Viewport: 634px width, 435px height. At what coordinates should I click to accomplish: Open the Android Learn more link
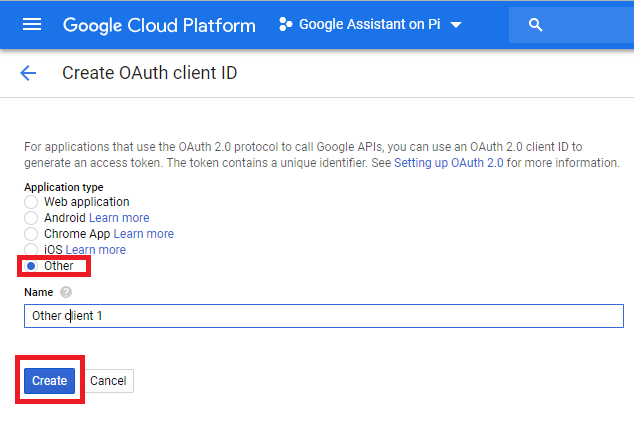[x=119, y=218]
